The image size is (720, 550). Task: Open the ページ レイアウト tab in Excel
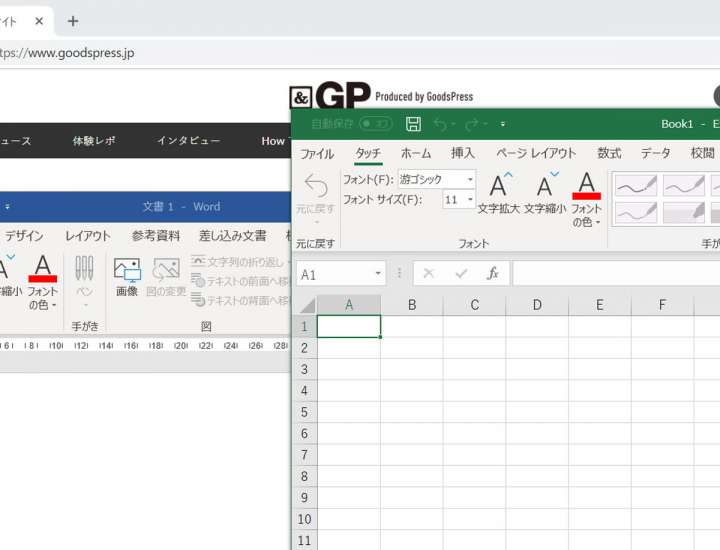(x=536, y=153)
